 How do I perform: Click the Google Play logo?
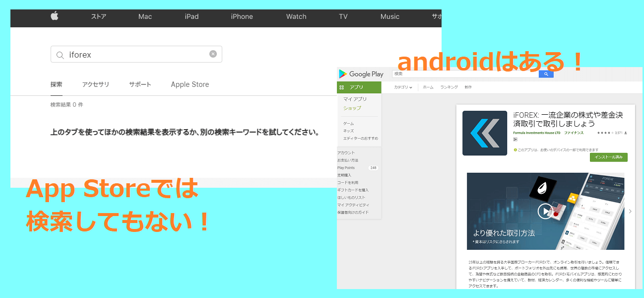361,74
